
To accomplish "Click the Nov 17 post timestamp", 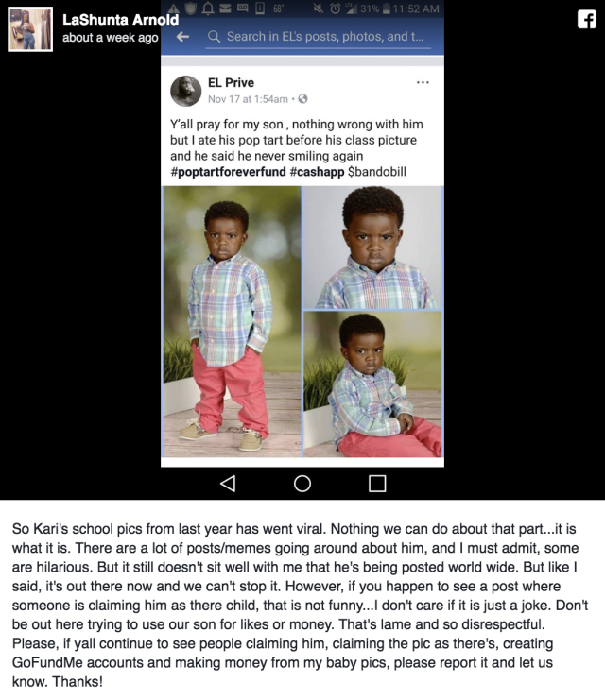I will [x=248, y=99].
